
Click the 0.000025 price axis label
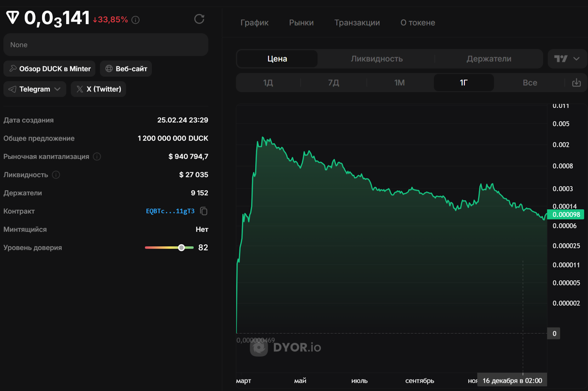tap(566, 246)
